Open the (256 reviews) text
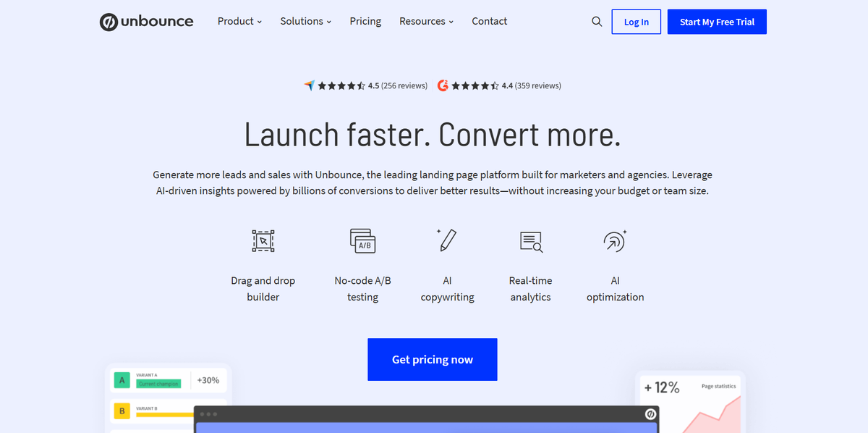Image resolution: width=868 pixels, height=433 pixels. coord(404,85)
